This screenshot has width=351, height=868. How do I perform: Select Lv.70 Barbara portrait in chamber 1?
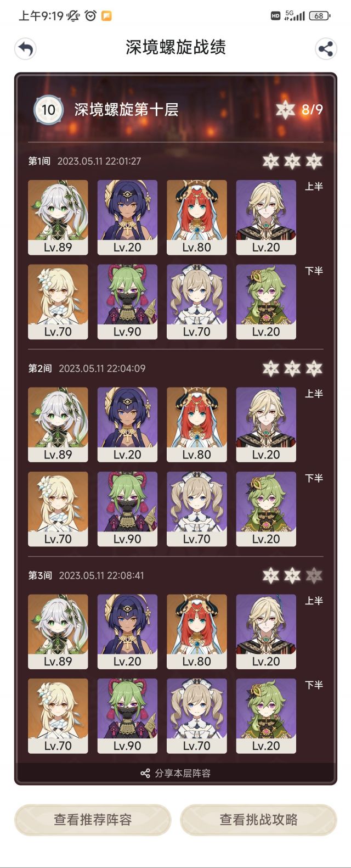[196, 302]
